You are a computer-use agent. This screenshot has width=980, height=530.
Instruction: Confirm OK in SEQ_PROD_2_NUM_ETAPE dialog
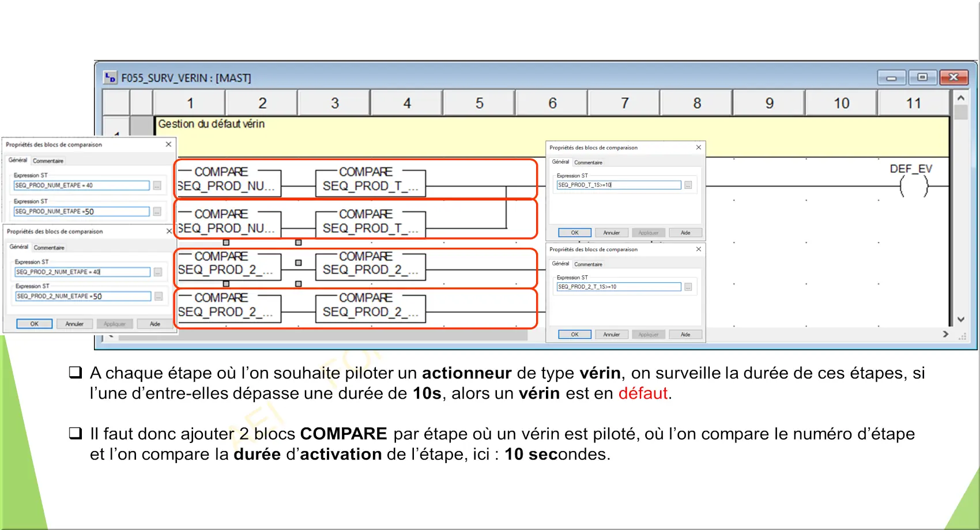coord(35,324)
